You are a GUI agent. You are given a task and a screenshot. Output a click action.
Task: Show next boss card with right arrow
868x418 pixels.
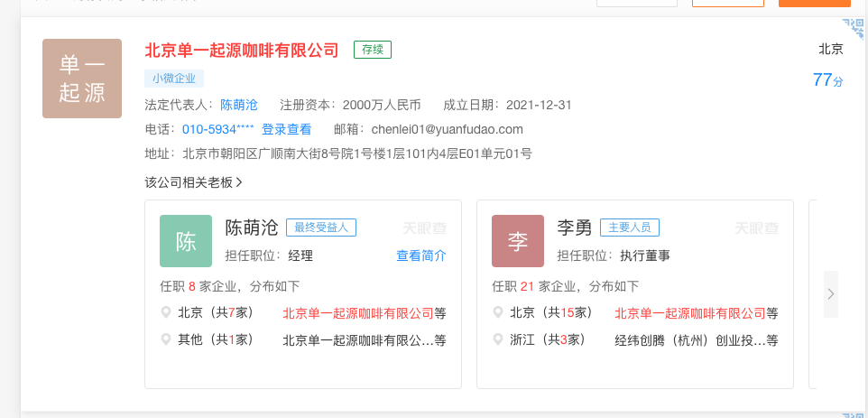tap(831, 294)
